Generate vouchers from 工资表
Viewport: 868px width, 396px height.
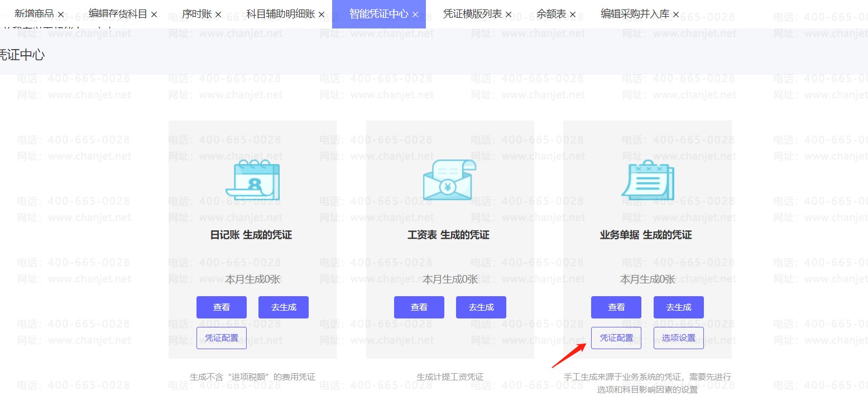(x=481, y=307)
